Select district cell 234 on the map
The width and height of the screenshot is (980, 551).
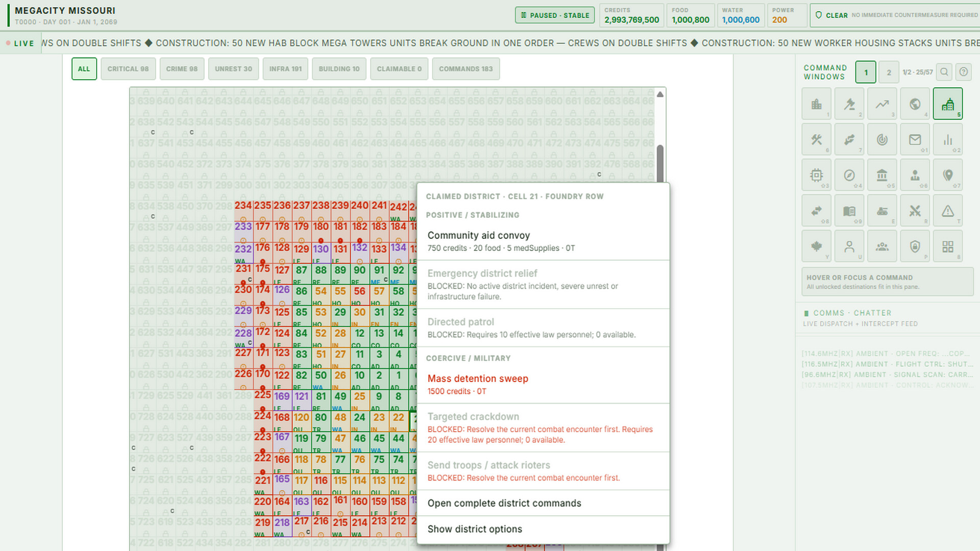(x=243, y=210)
